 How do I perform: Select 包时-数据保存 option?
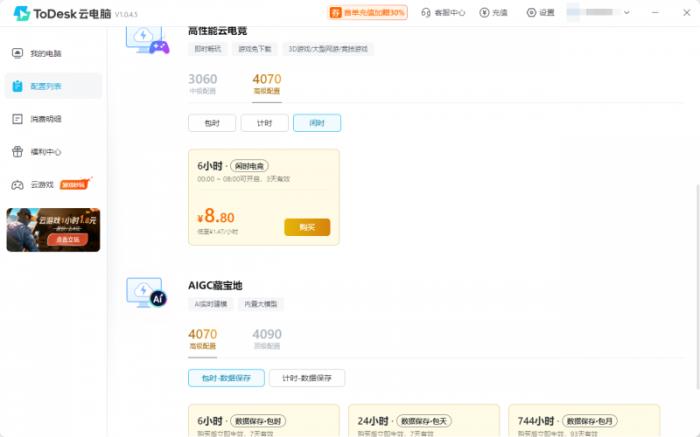[226, 378]
